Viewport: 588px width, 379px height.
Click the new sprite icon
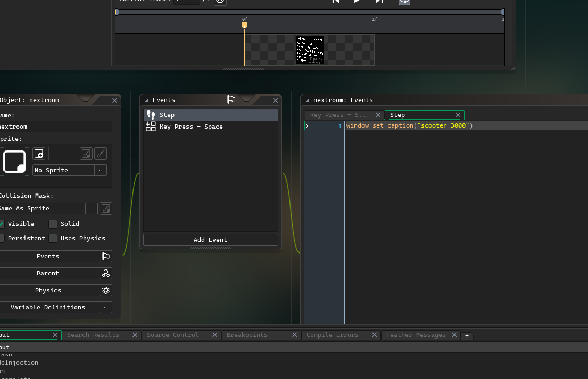39,154
